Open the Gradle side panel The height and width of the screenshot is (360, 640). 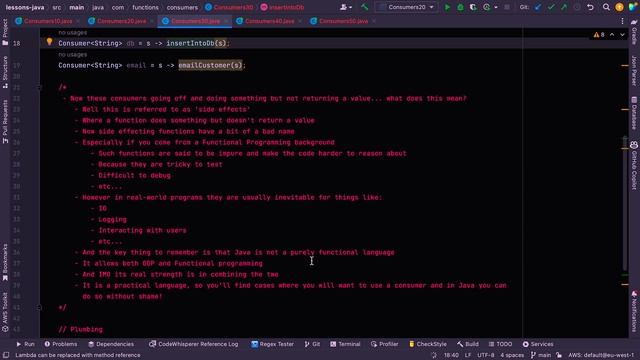point(634,32)
